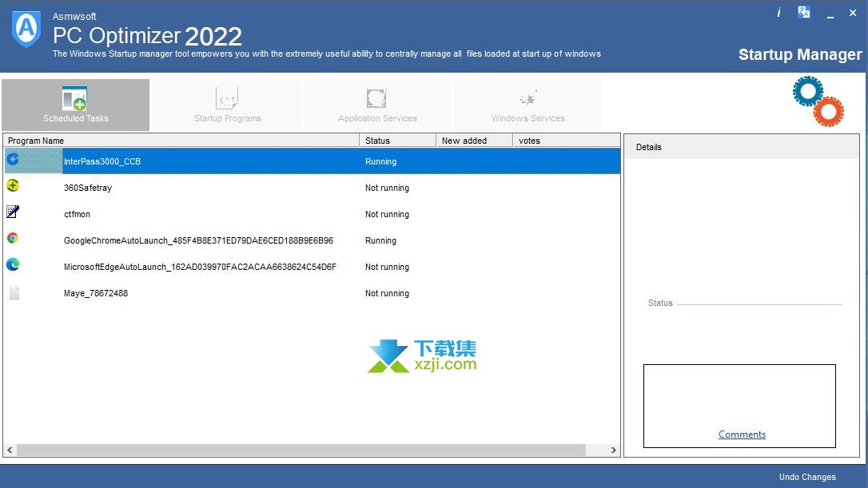Screen dimensions: 868x488
Task: Click the Startup Programs tab icon
Action: (x=227, y=98)
